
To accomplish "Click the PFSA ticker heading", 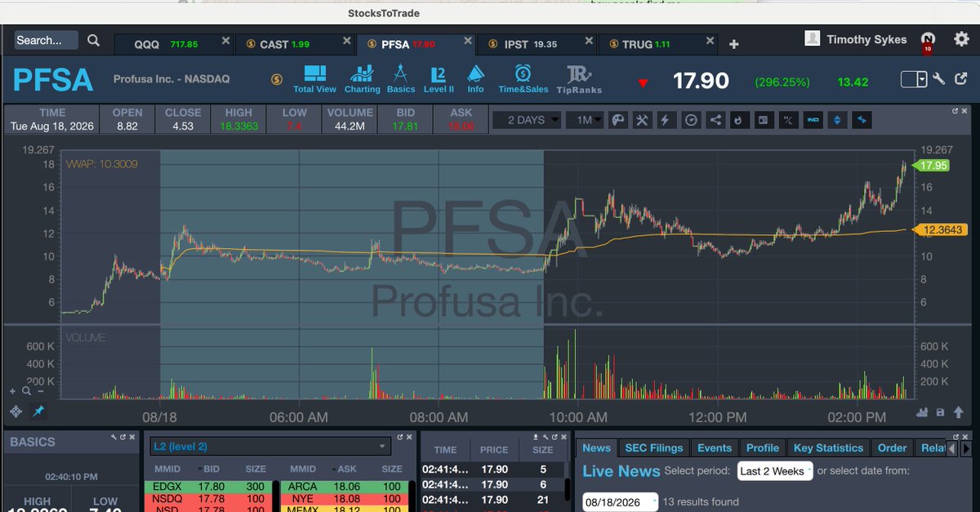I will click(x=53, y=80).
